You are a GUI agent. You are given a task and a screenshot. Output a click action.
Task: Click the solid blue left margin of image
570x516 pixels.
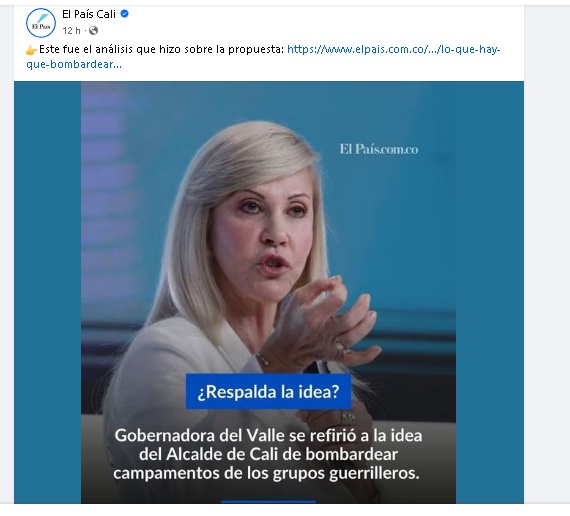(47, 292)
